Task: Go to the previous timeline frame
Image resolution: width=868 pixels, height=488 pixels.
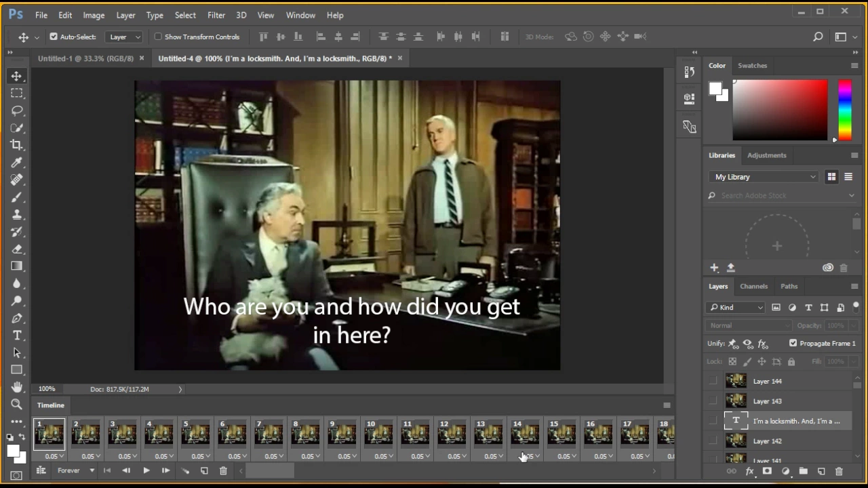Action: coord(126,470)
